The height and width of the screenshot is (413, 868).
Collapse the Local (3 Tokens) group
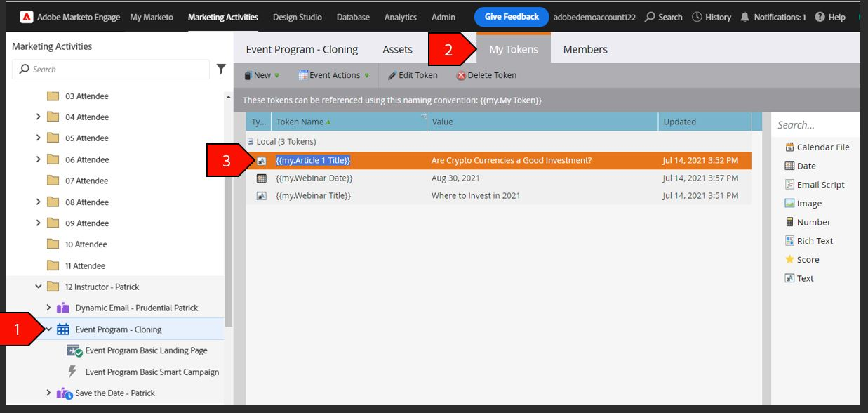point(251,142)
